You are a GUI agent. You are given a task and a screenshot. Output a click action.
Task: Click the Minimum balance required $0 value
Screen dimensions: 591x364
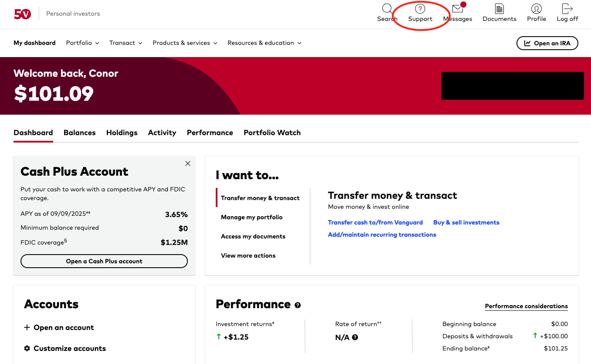tap(183, 228)
